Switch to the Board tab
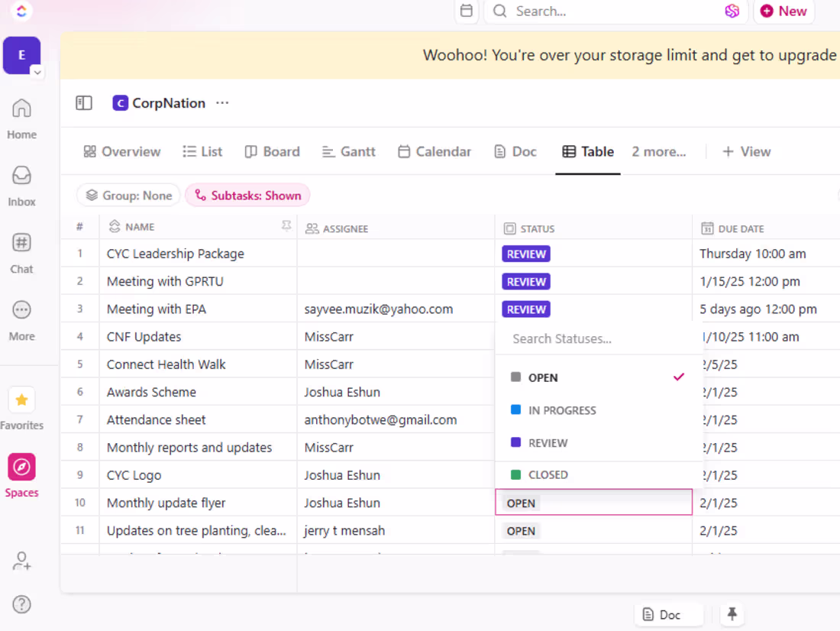Screen dimensions: 840x631 [x=272, y=151]
